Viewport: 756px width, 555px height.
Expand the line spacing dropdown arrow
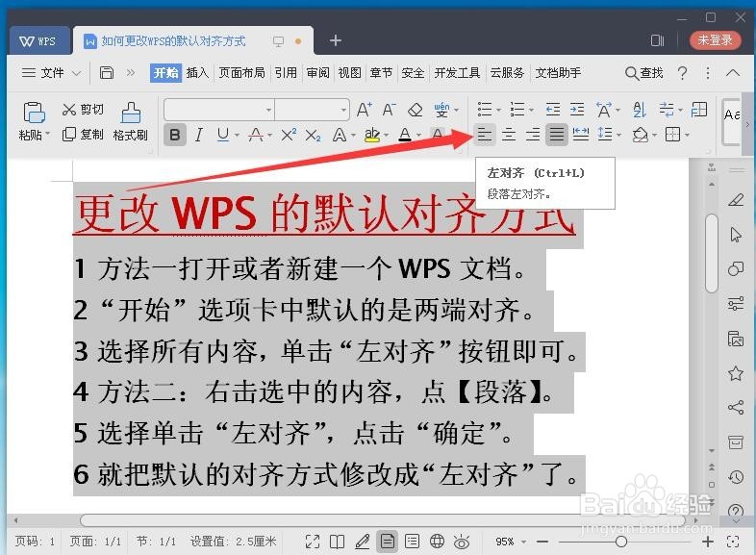(619, 136)
